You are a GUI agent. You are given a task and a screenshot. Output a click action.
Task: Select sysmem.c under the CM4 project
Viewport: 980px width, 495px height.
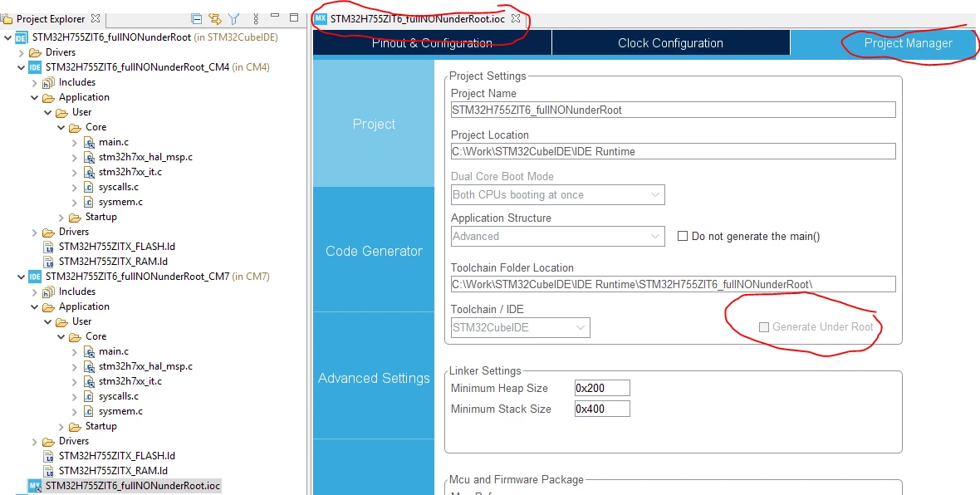120,203
